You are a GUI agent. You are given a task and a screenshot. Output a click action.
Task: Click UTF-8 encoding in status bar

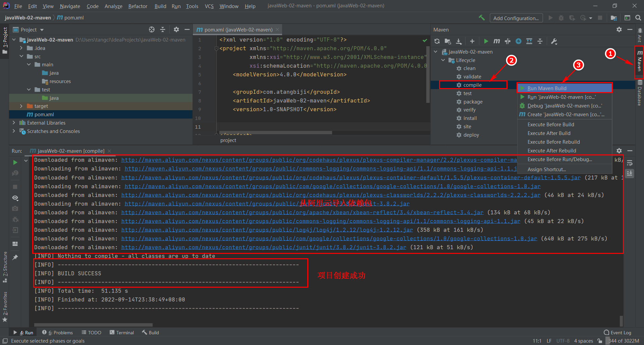tap(563, 341)
